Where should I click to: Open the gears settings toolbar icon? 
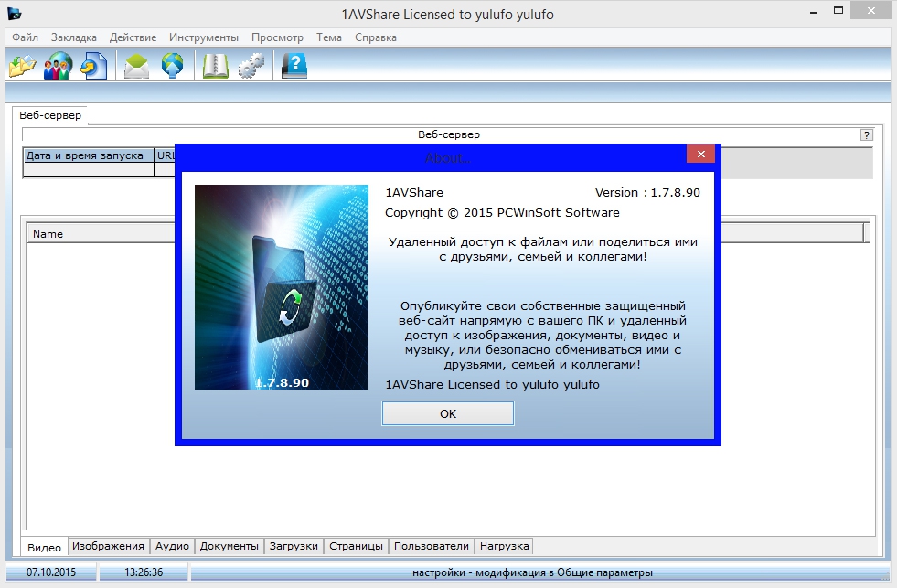251,65
